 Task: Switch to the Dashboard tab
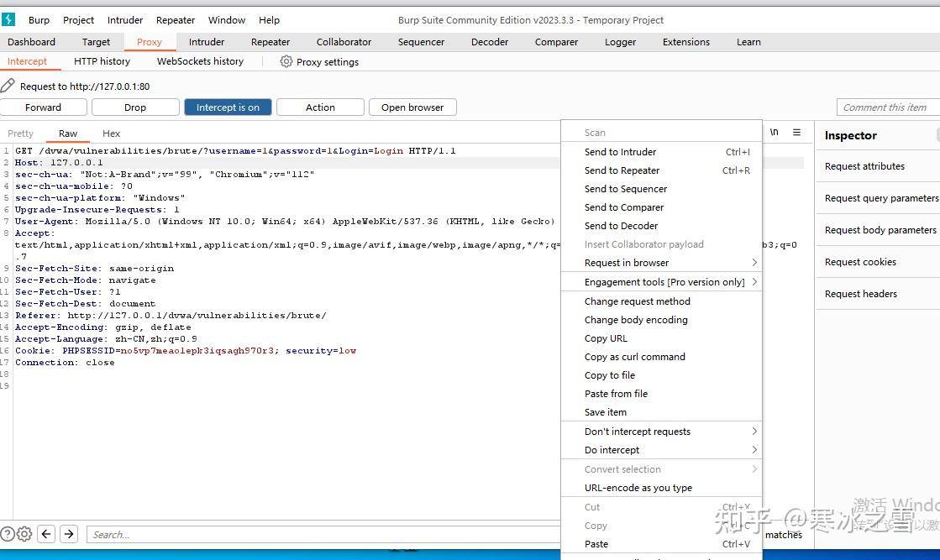[31, 42]
